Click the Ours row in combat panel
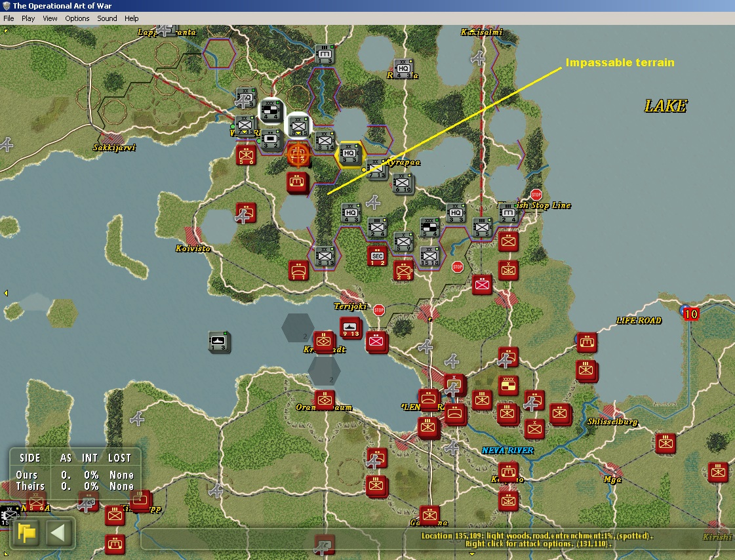 point(75,475)
